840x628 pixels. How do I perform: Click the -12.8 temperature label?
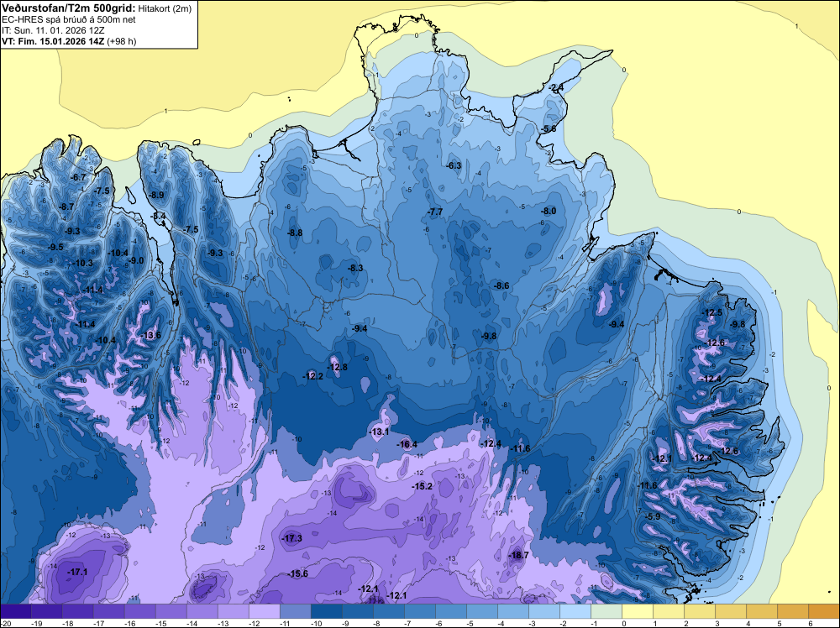click(x=337, y=367)
